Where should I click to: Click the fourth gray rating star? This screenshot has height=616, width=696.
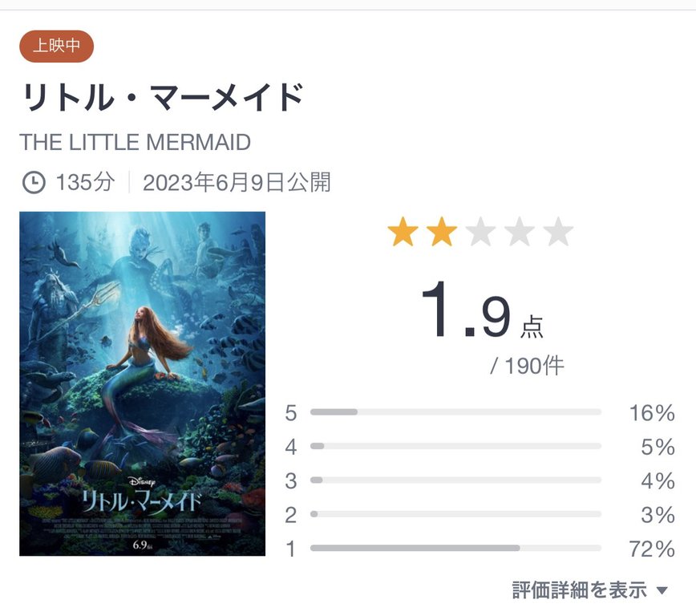pos(519,233)
